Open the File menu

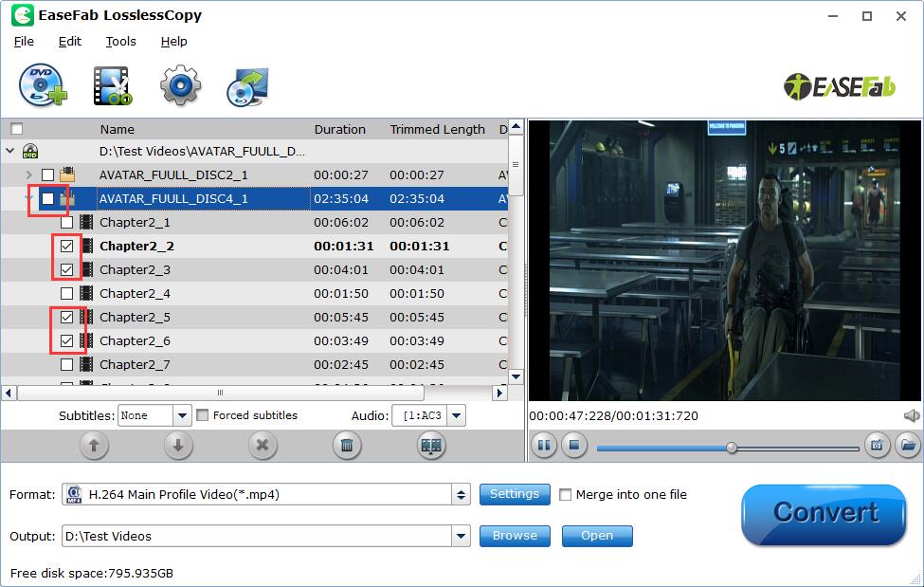pos(24,42)
